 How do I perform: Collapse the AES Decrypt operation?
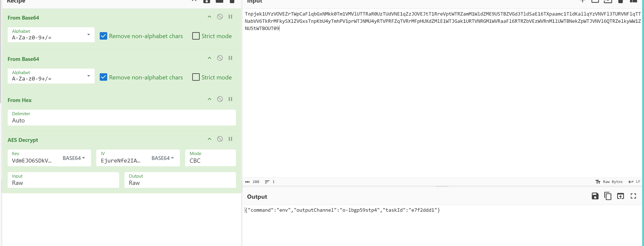click(209, 139)
